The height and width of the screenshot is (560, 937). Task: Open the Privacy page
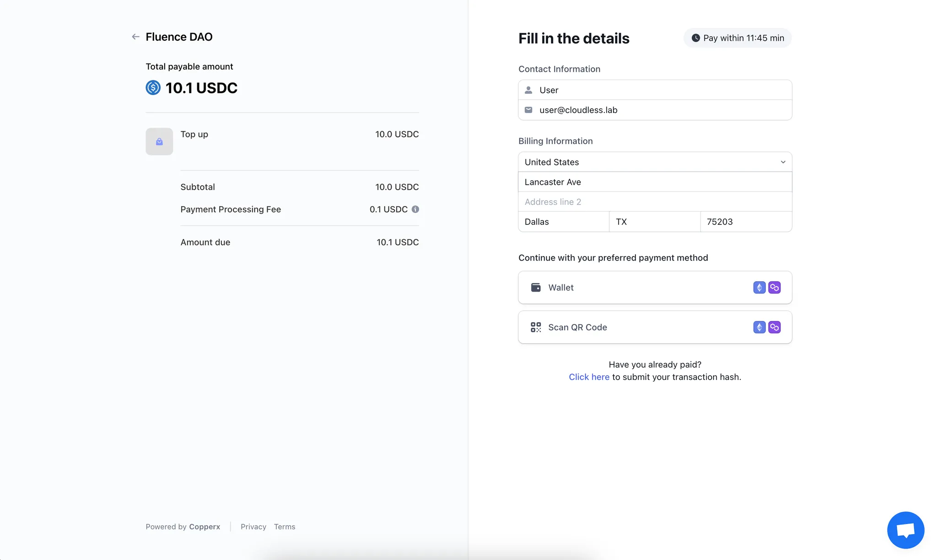pyautogui.click(x=253, y=527)
